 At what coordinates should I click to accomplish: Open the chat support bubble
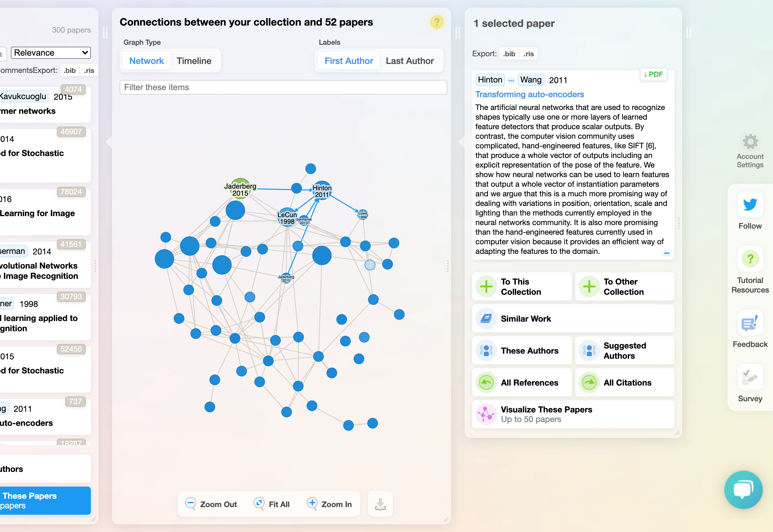pyautogui.click(x=743, y=489)
